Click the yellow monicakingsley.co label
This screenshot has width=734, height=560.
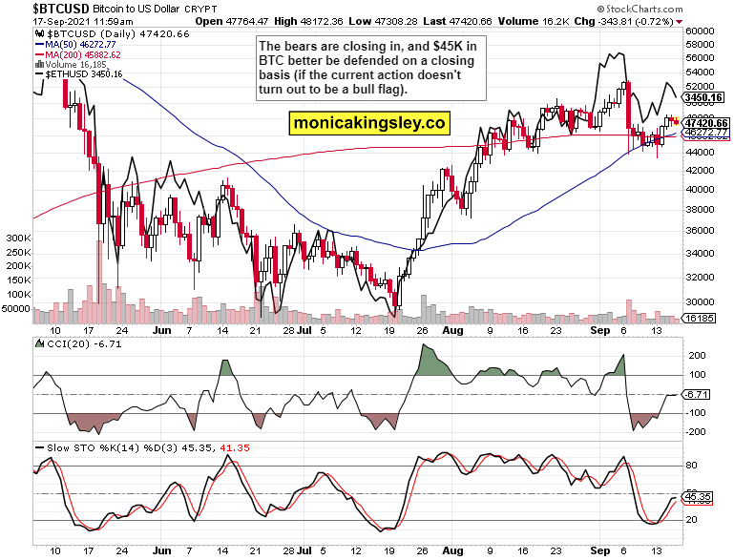[x=369, y=123]
